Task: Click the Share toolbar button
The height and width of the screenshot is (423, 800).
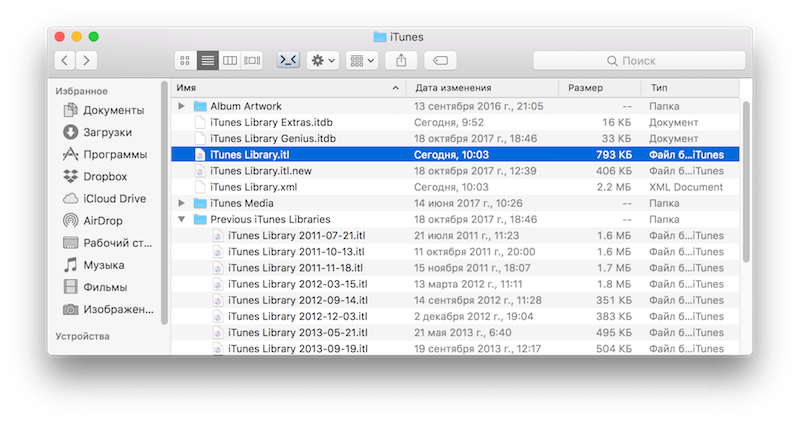Action: tap(402, 61)
